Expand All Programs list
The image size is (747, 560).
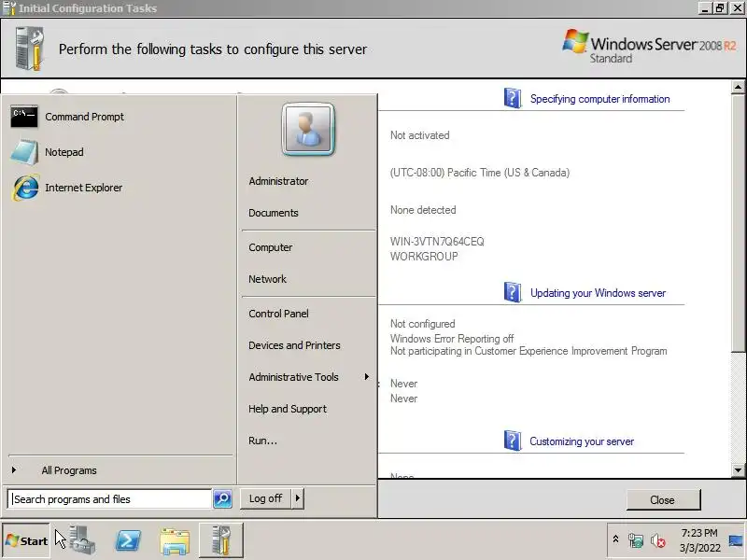coord(69,470)
